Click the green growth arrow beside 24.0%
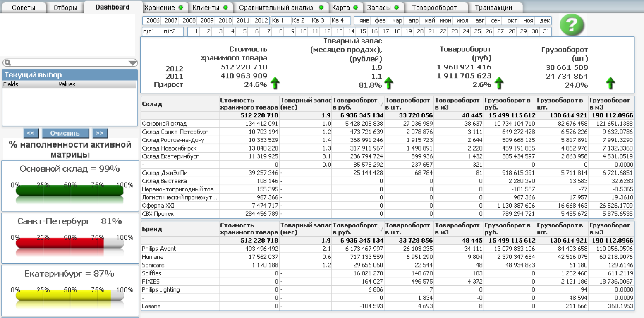This screenshot has width=644, height=318. [610, 83]
